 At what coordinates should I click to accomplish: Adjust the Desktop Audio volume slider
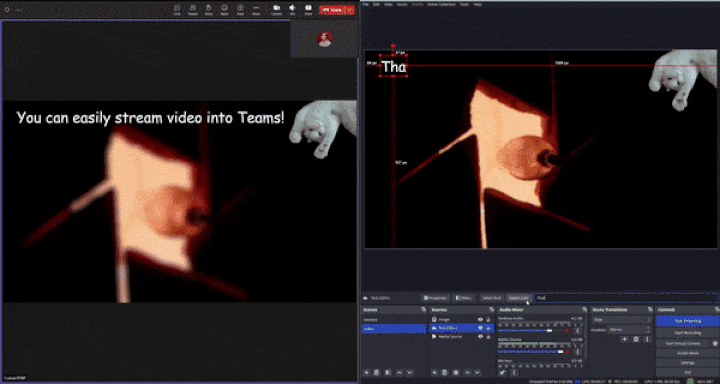533,331
